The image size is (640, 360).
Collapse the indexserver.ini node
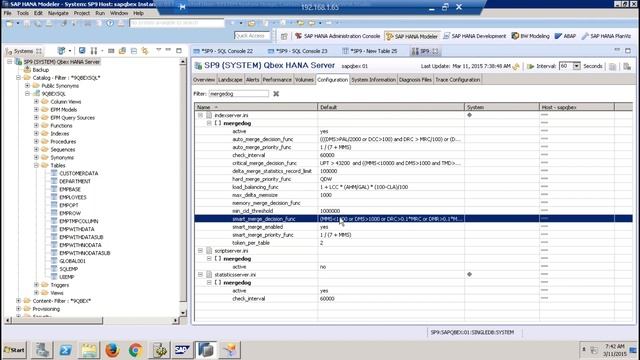pos(200,115)
